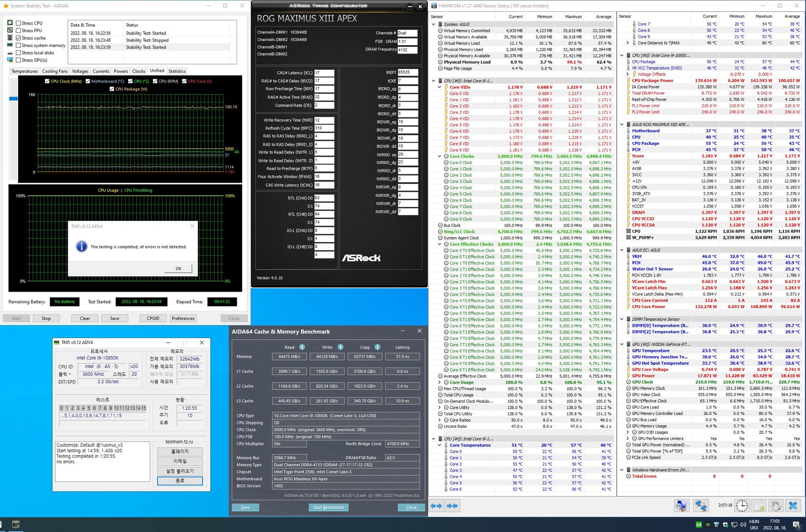Enable the Stress FPU checkbox
The height and width of the screenshot is (532, 806).
click(x=18, y=30)
